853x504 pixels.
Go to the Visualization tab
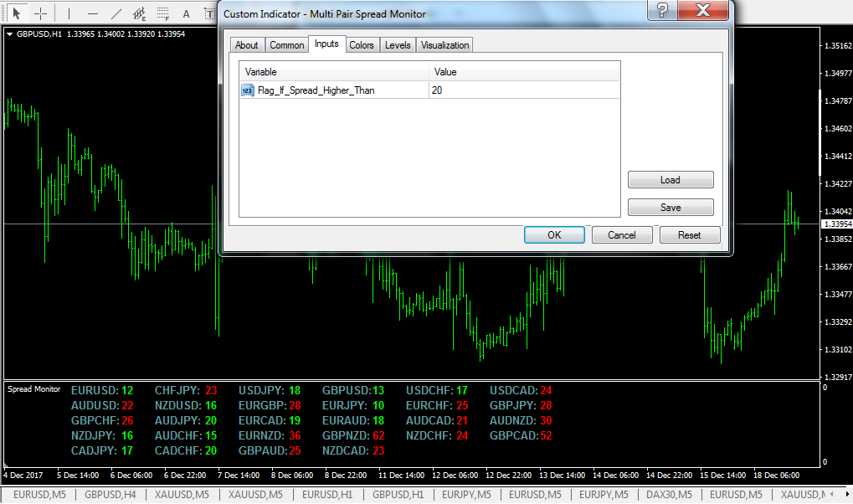[x=444, y=45]
